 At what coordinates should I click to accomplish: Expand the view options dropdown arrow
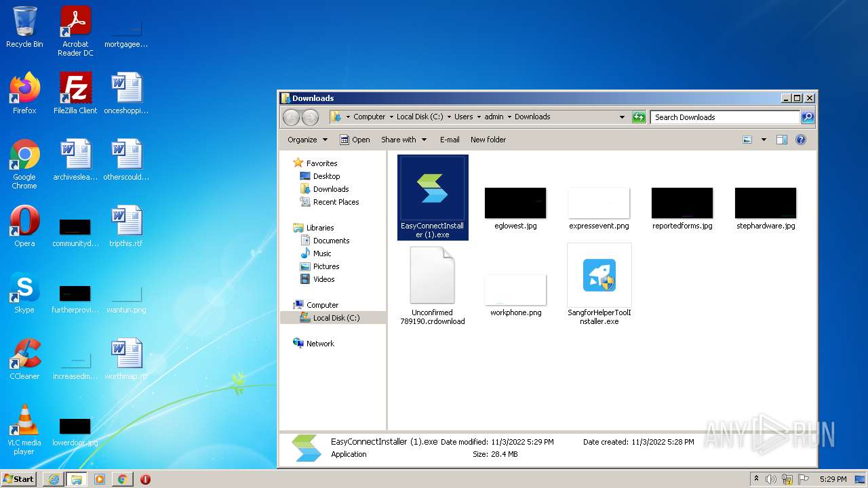[764, 140]
